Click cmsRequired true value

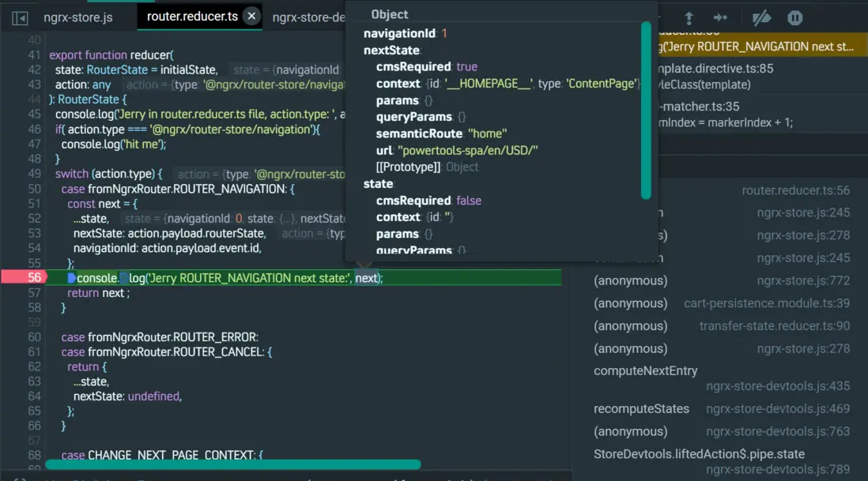[x=466, y=67]
